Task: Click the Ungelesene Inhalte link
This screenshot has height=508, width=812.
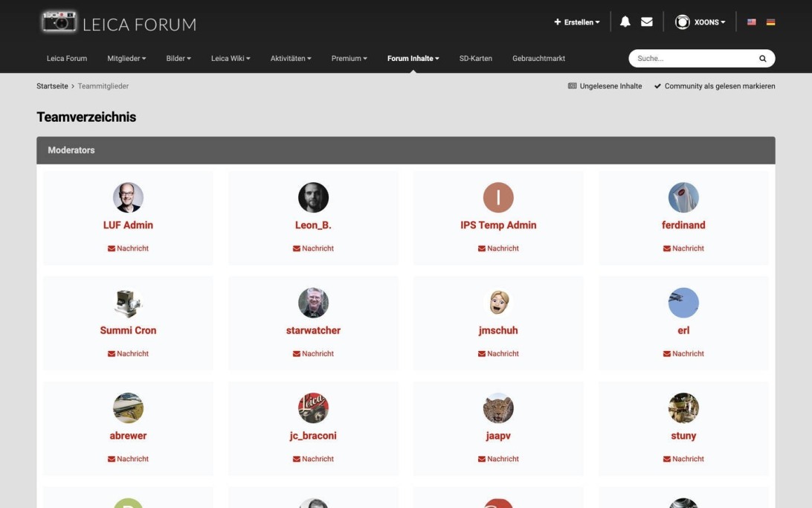Action: [x=605, y=86]
